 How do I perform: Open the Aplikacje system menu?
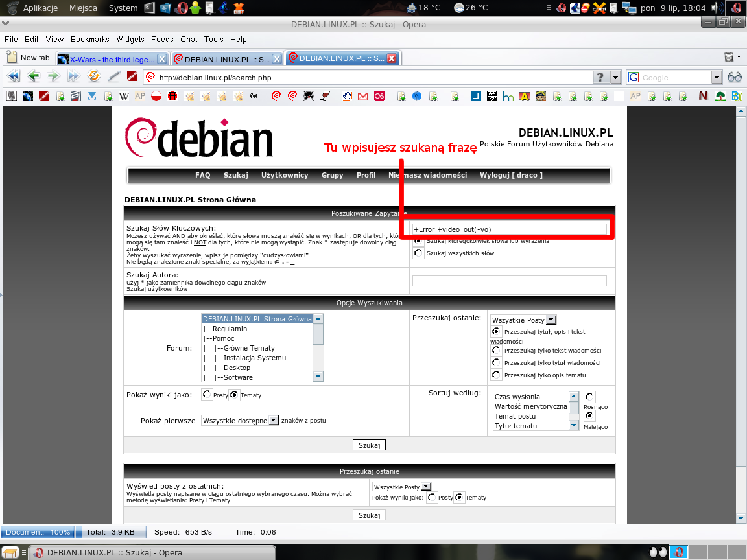(x=40, y=8)
